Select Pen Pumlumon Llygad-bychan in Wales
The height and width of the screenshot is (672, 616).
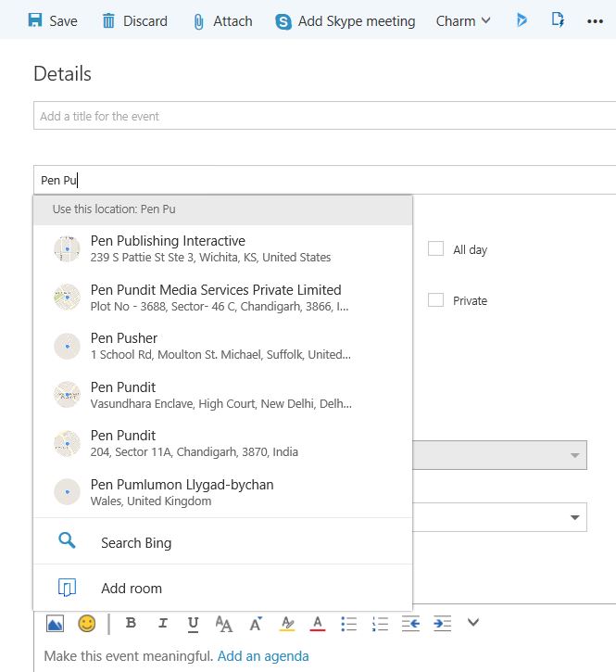[x=222, y=492]
